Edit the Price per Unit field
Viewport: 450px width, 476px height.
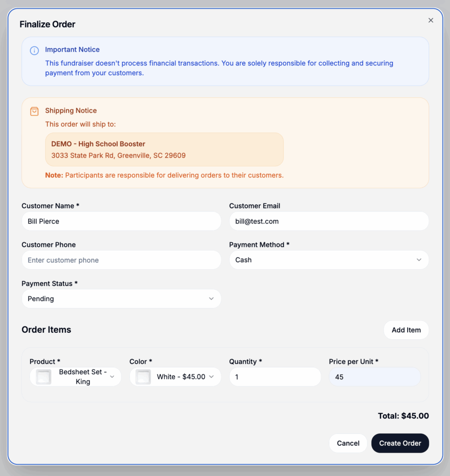(x=374, y=377)
